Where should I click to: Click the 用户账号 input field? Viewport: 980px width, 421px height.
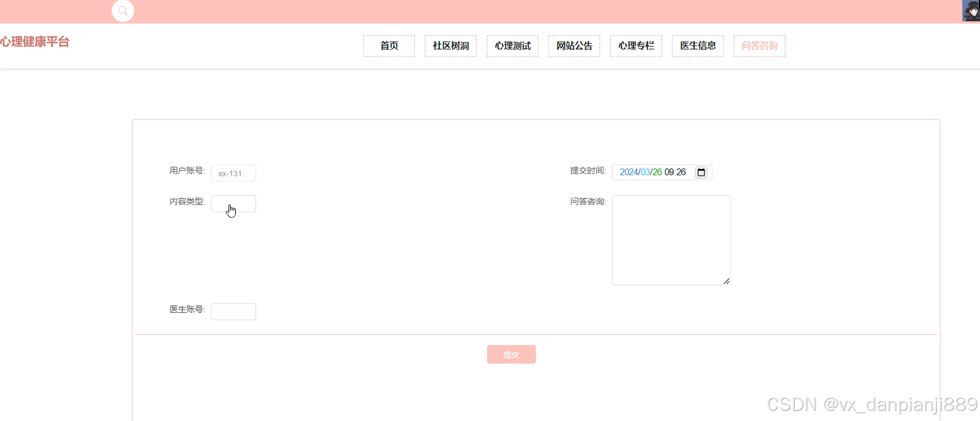(233, 173)
